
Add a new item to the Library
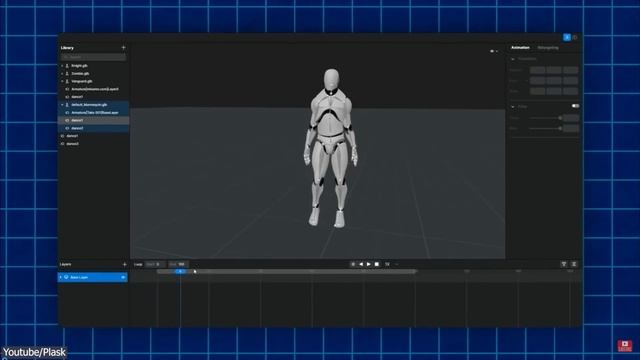coord(123,48)
